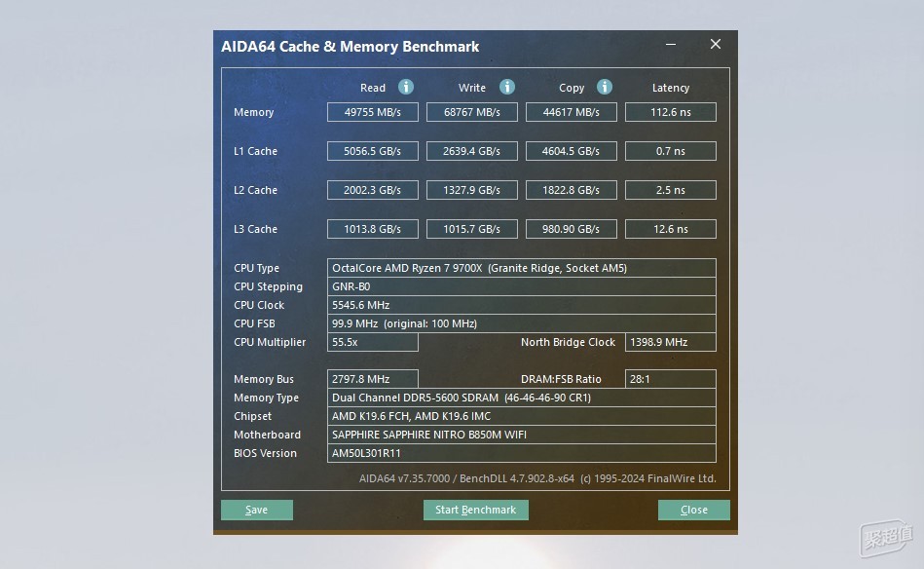Viewport: 924px width, 569px height.
Task: Click BIOS Version value AM50L301R11
Action: coord(522,453)
